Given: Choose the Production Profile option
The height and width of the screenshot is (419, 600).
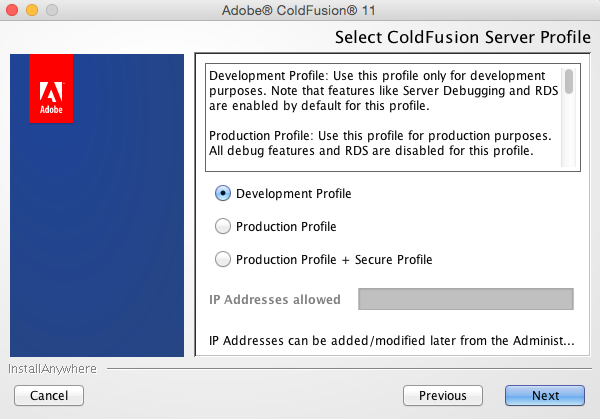Looking at the screenshot, I should [223, 226].
